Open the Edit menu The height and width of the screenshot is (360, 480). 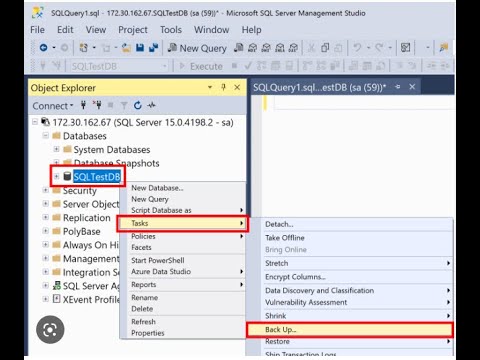tap(65, 30)
